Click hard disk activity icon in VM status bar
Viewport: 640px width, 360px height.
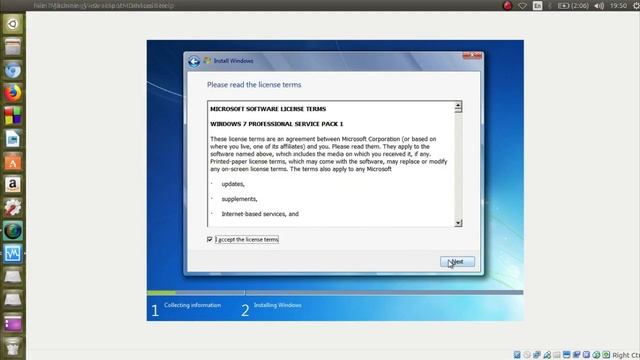click(517, 355)
